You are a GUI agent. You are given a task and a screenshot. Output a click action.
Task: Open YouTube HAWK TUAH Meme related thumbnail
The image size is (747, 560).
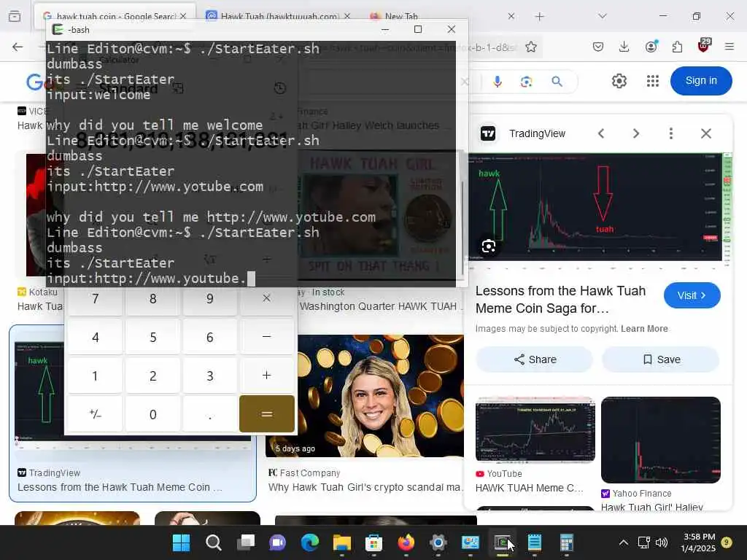535,429
